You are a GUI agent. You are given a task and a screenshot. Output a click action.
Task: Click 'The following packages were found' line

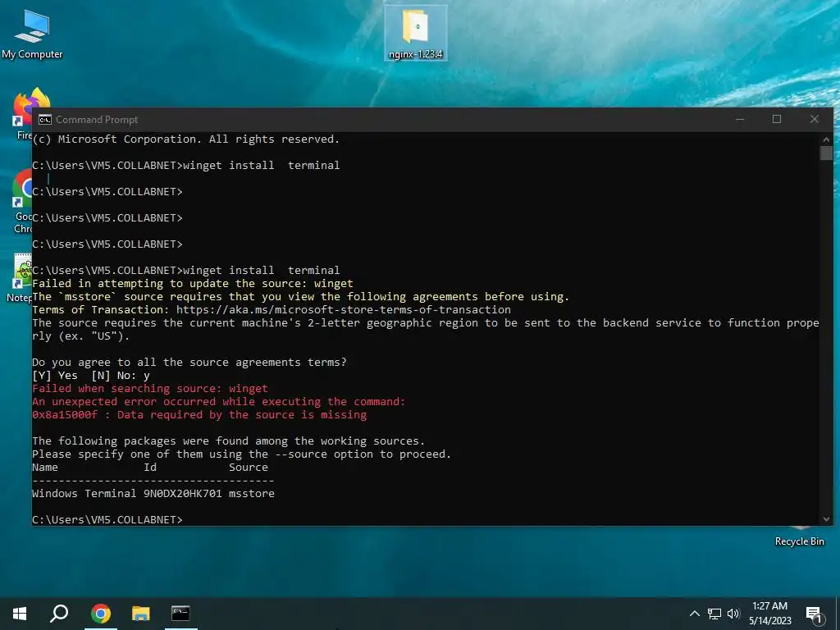point(228,441)
